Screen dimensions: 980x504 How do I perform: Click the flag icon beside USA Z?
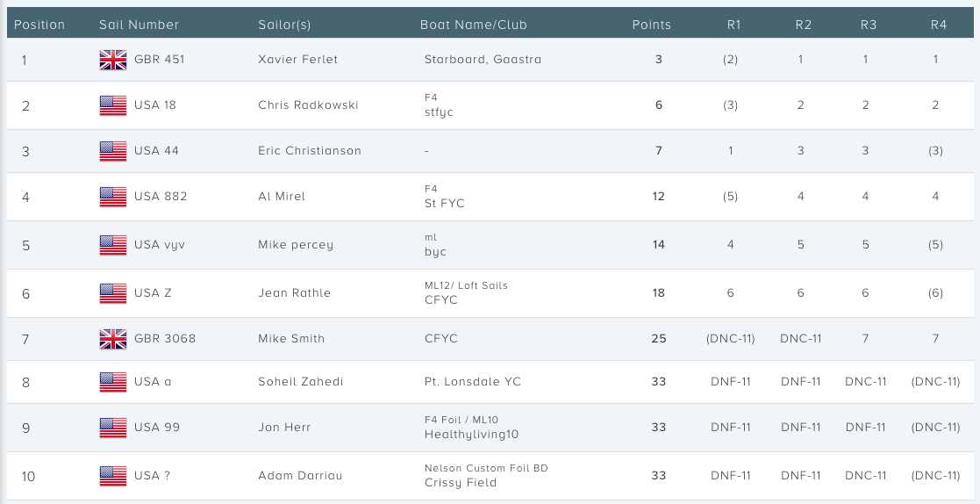tap(113, 292)
